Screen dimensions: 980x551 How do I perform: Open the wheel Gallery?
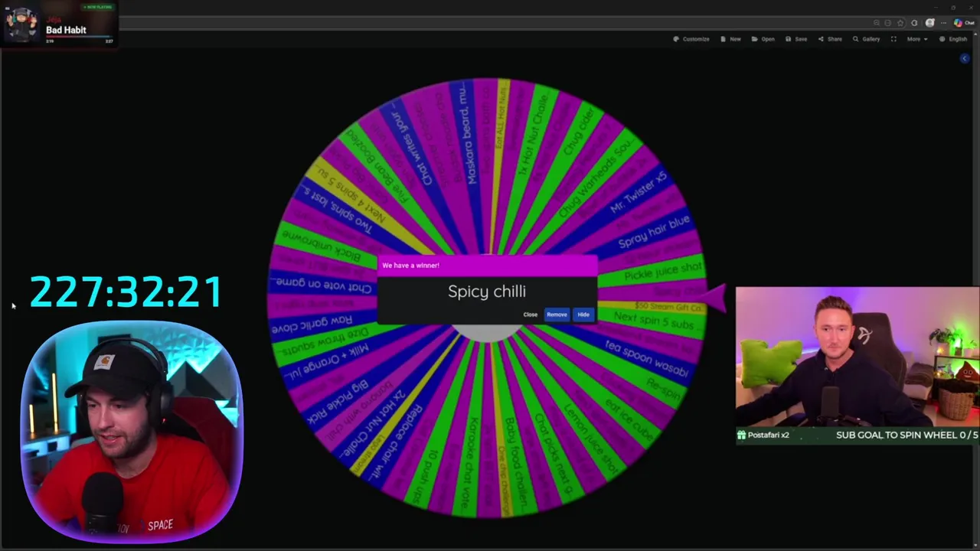click(x=867, y=39)
